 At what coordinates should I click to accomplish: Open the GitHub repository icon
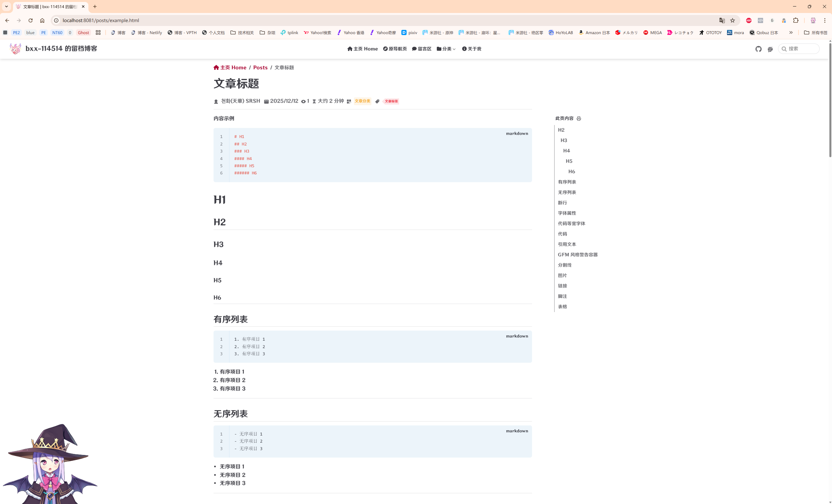pyautogui.click(x=759, y=49)
